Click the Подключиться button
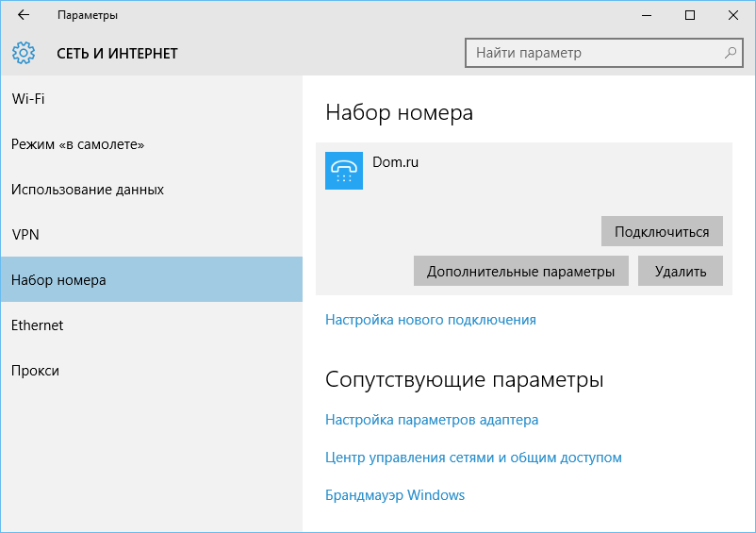Viewport: 756px width, 533px height. click(x=662, y=231)
